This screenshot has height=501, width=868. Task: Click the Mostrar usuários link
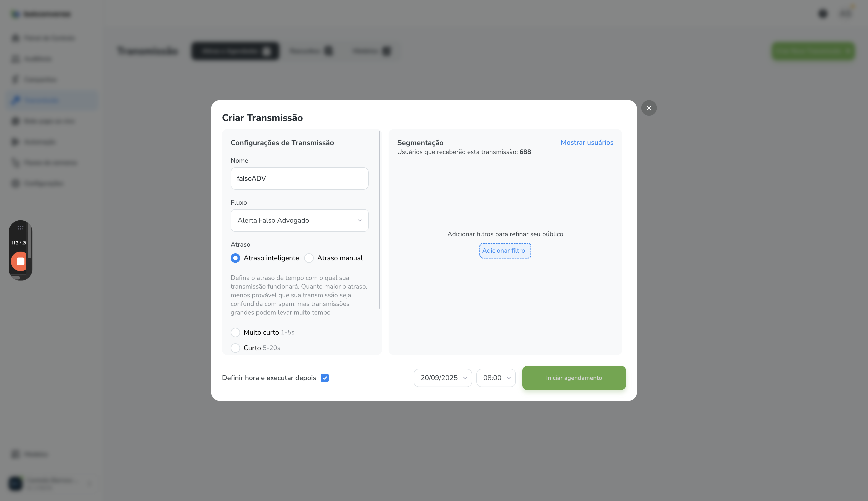[587, 143]
